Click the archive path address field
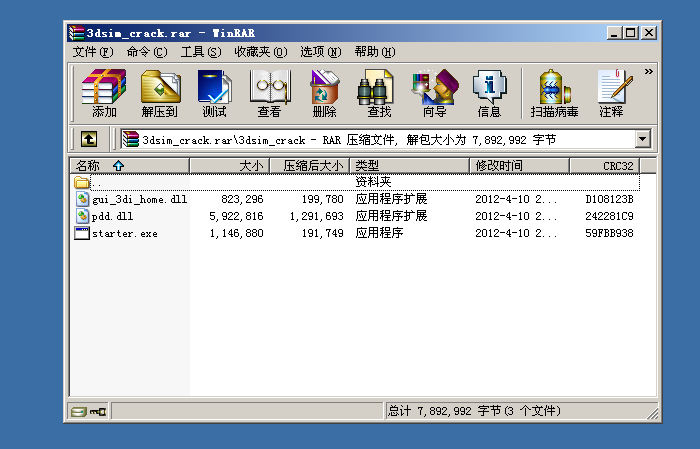This screenshot has height=449, width=700. (379, 139)
